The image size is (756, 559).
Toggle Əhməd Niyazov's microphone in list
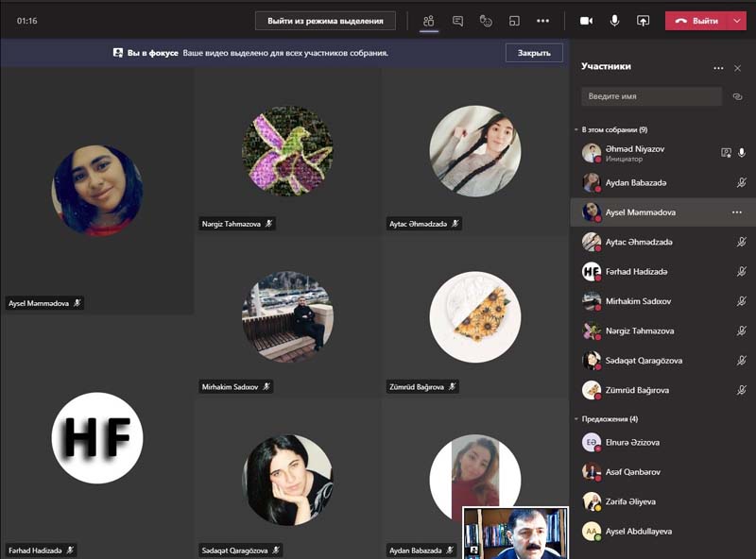pos(742,152)
